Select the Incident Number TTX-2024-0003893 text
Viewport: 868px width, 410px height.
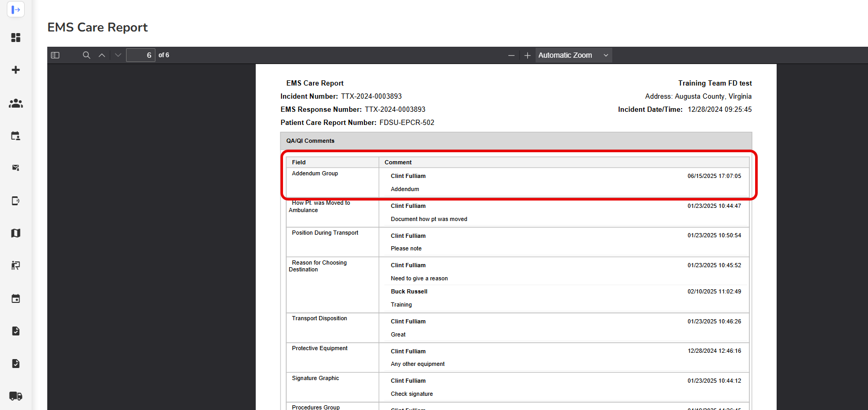pos(341,97)
